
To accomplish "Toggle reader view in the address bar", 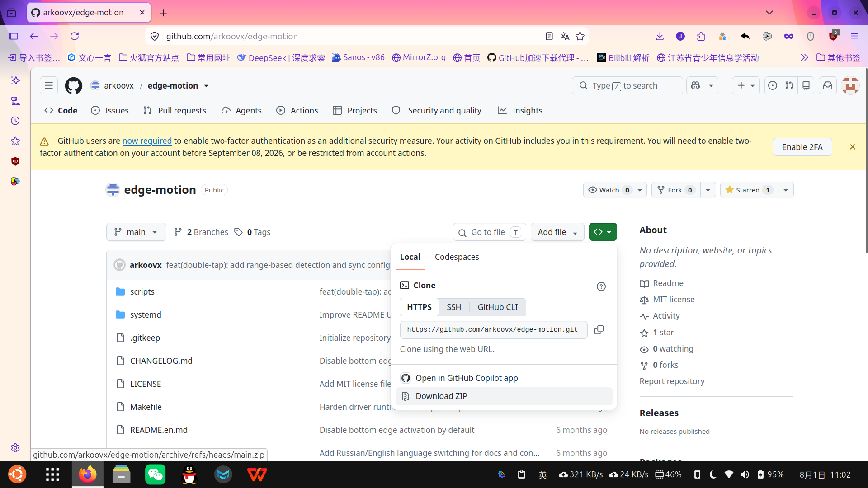I will (x=549, y=36).
